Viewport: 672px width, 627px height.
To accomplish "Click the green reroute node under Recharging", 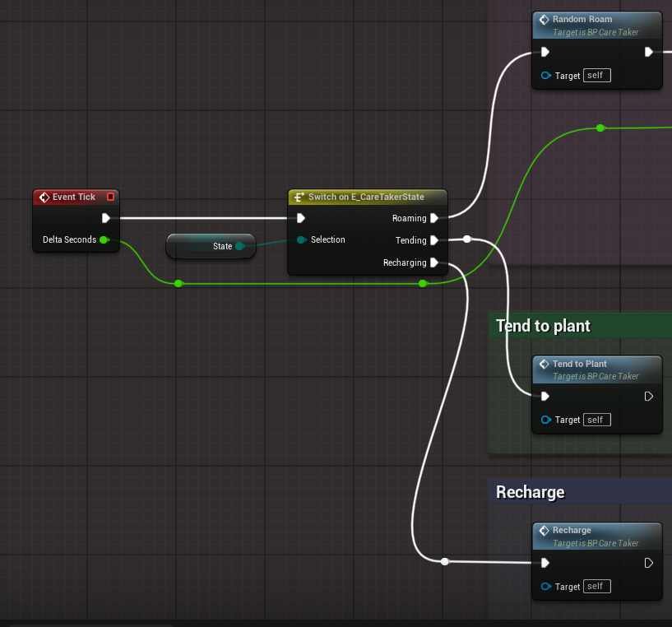I will point(423,284).
